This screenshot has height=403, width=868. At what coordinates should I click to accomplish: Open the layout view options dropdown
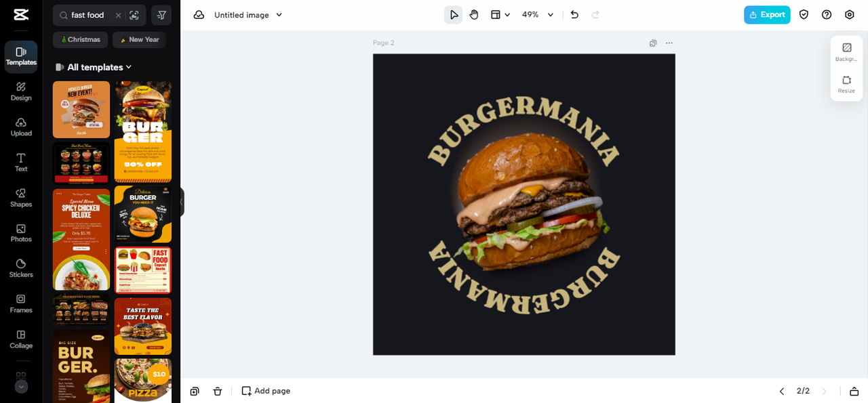click(x=500, y=15)
